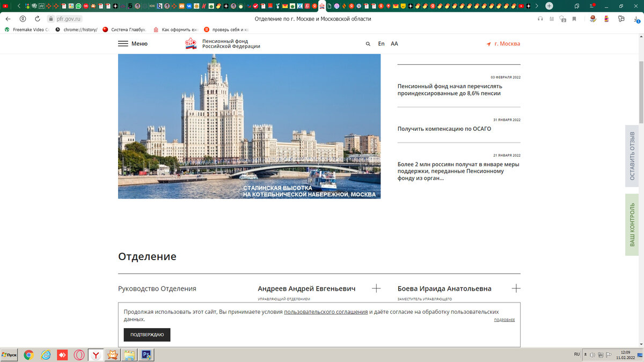The height and width of the screenshot is (362, 644).
Task: Click the new tab plus icon
Action: pos(548,6)
